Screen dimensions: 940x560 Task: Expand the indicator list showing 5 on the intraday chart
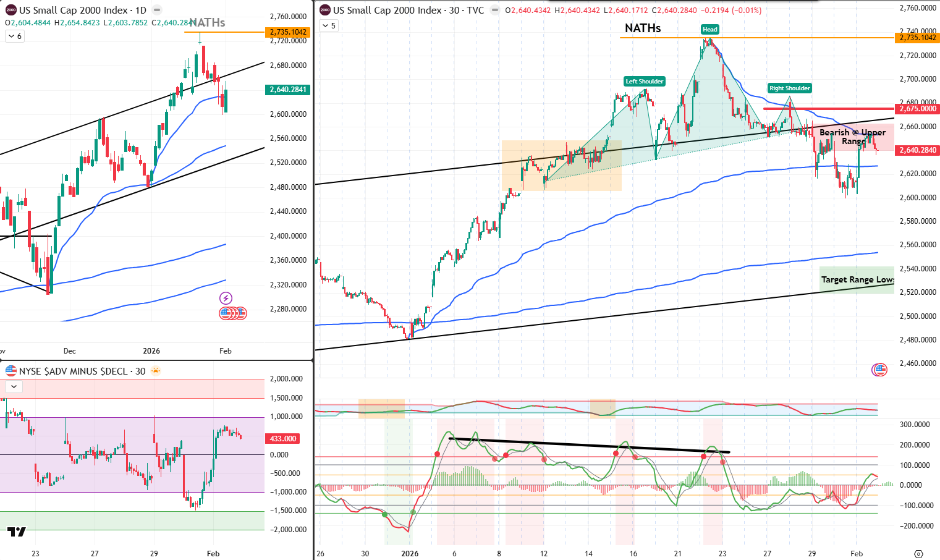click(328, 25)
